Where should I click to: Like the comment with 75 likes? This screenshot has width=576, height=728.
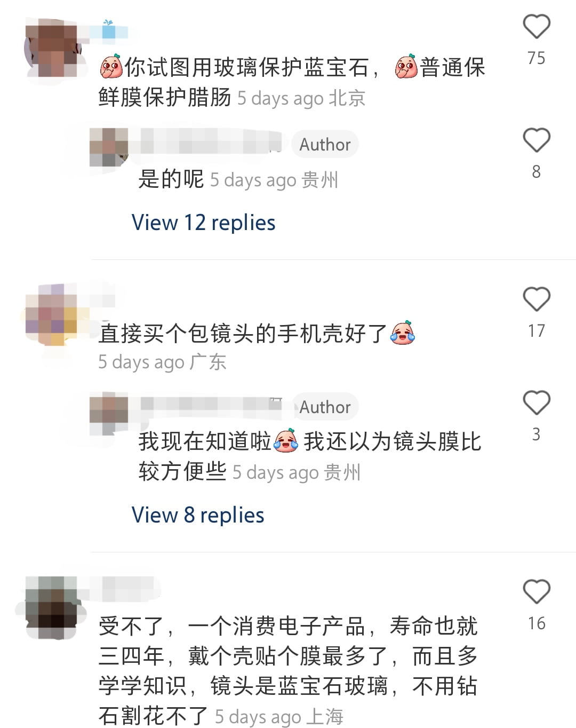536,27
